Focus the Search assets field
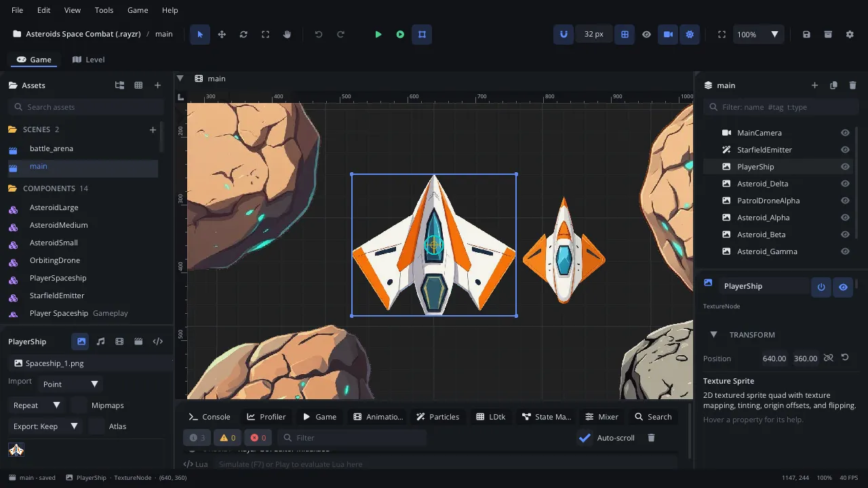The width and height of the screenshot is (868, 488). point(86,107)
